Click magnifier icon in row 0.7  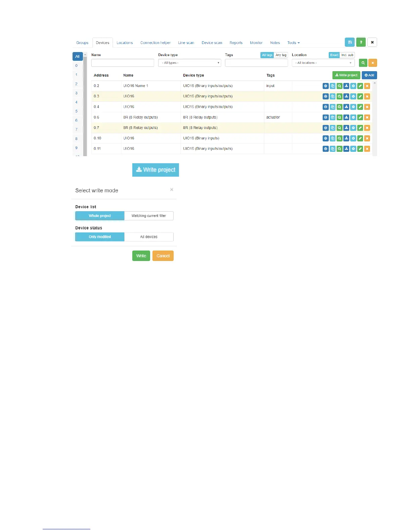pos(339,128)
